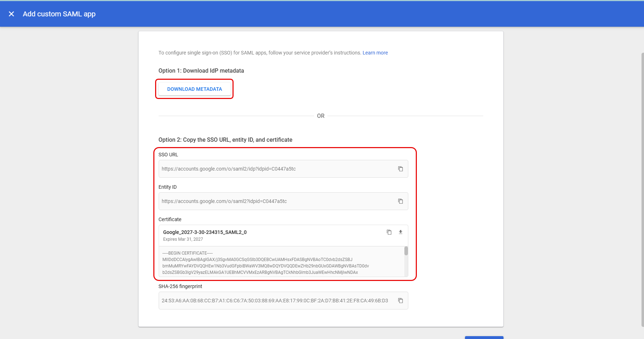This screenshot has width=644, height=339.
Task: Click the certificate name Google_2027-3-30-234315_SAML2_0
Action: click(x=205, y=232)
